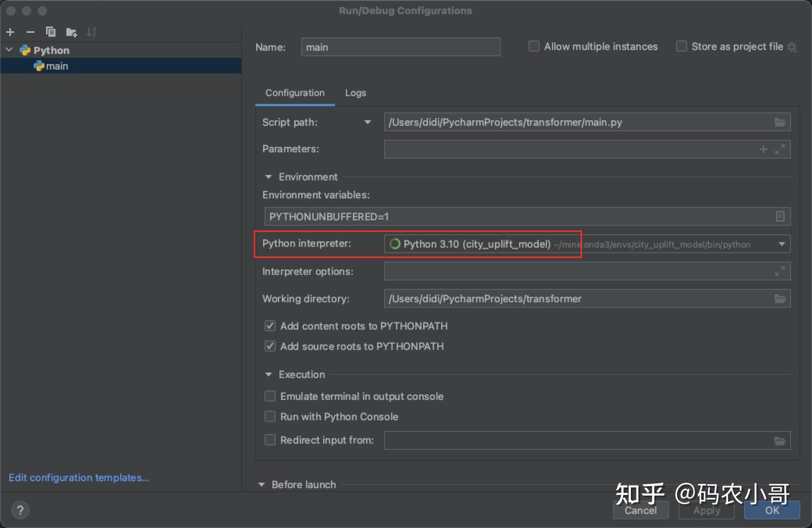Click the Python icon beside the main configuration
The height and width of the screenshot is (528, 812).
coord(39,66)
